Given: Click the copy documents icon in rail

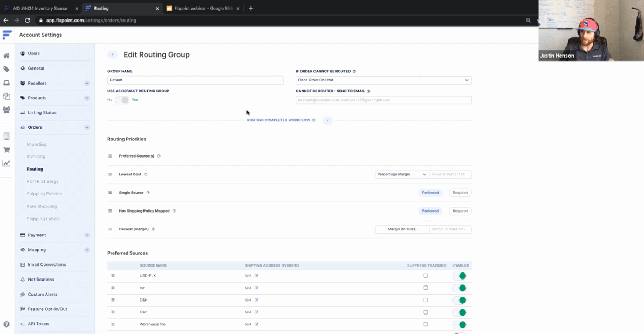Looking at the screenshot, I should coord(6,97).
